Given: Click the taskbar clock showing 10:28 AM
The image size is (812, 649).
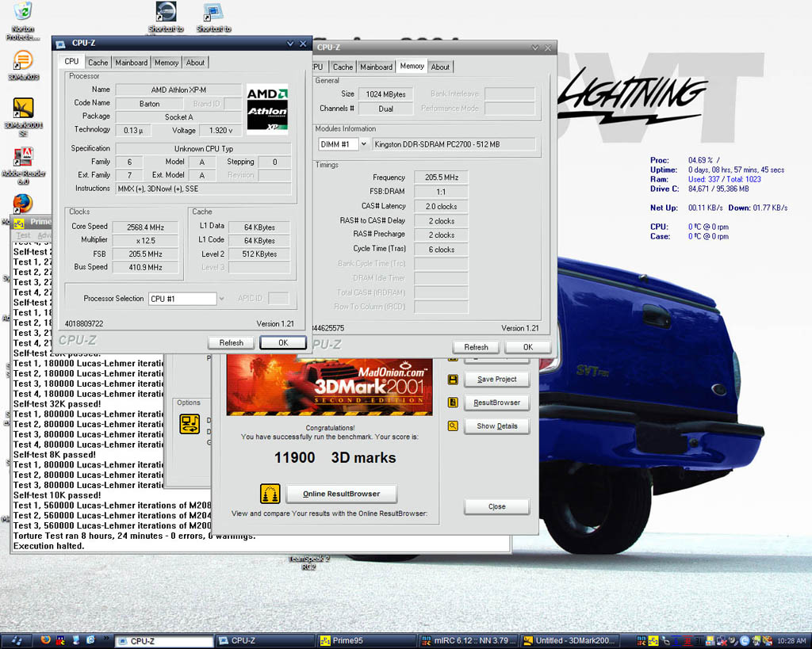Looking at the screenshot, I should [x=791, y=641].
